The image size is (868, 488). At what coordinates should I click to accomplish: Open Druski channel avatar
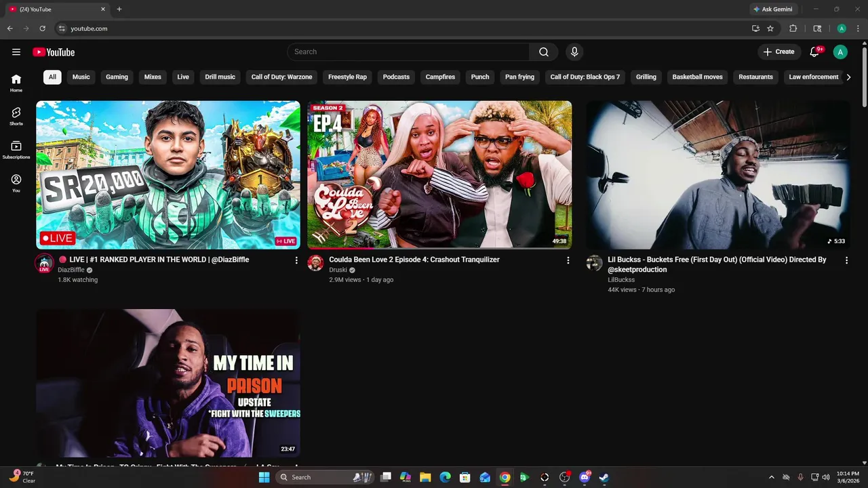(316, 263)
